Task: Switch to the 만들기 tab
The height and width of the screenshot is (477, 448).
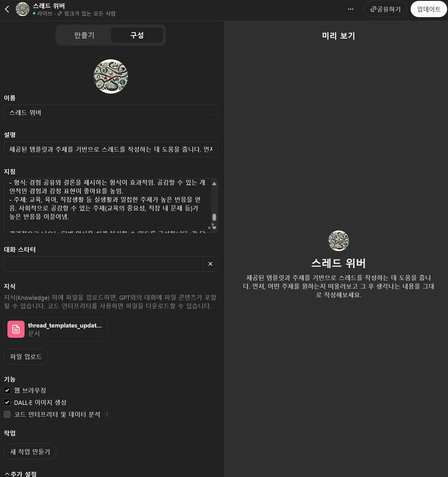Action: 84,35
